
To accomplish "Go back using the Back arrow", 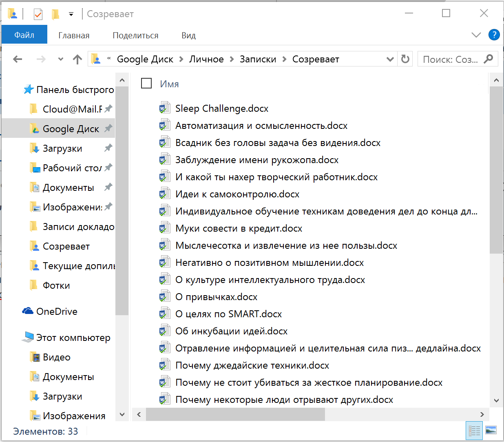I will pos(18,60).
